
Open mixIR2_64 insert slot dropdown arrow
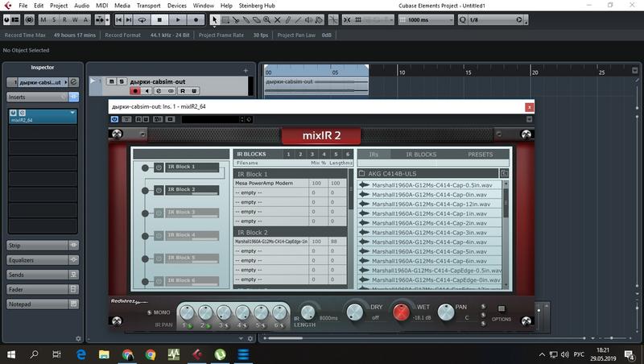click(72, 113)
